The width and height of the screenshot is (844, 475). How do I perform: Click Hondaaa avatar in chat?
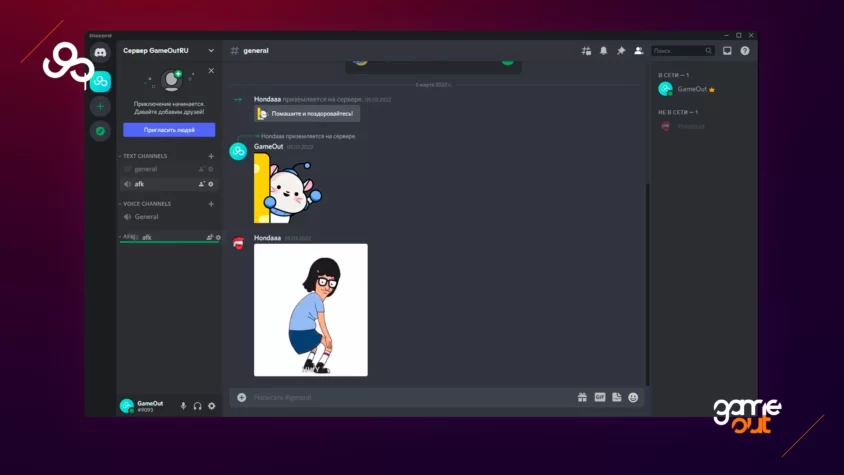click(238, 243)
